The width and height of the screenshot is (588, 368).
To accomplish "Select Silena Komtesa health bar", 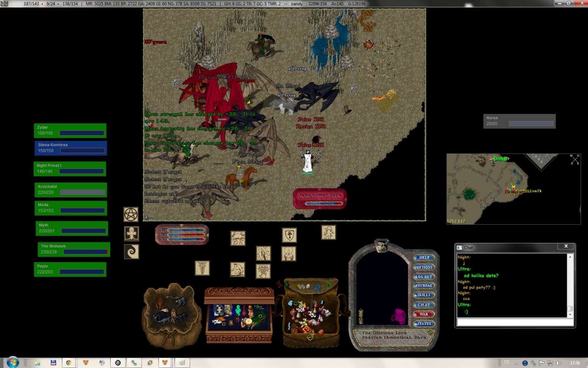I will [71, 148].
